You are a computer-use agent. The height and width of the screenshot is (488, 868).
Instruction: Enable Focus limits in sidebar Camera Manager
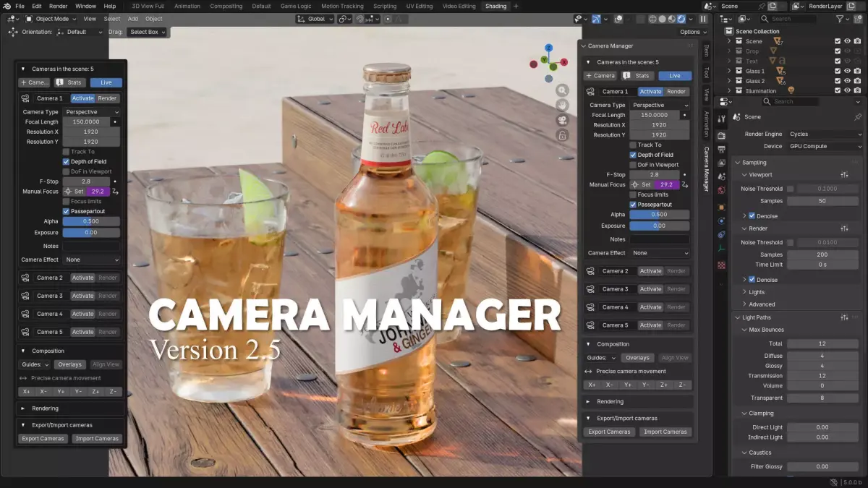point(633,194)
